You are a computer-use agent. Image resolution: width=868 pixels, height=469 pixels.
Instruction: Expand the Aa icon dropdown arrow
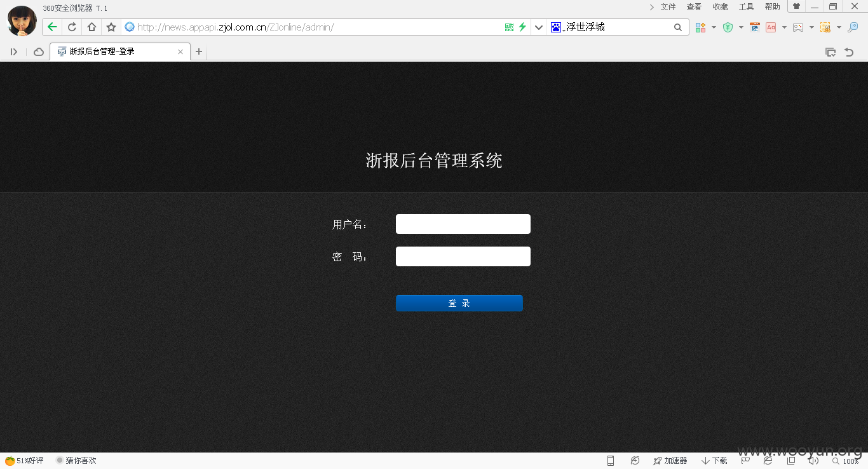[x=784, y=27]
